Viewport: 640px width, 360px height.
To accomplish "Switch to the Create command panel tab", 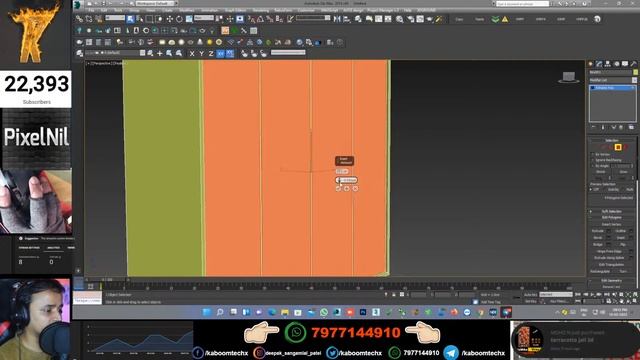I will tap(591, 64).
